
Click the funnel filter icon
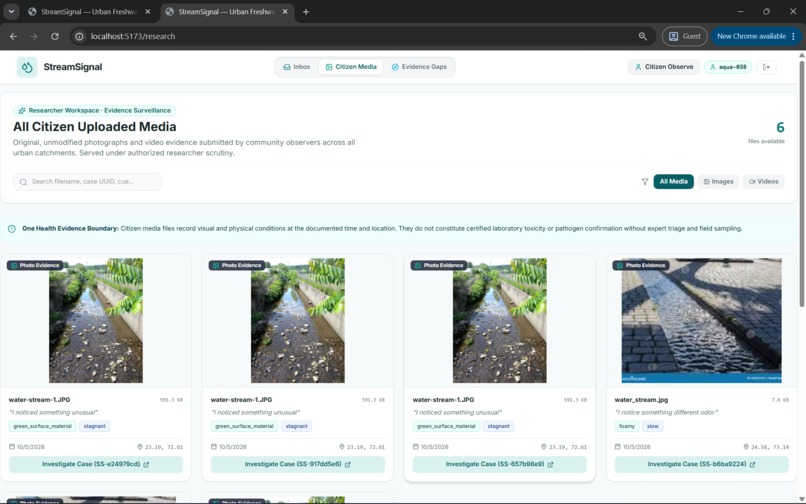[645, 182]
